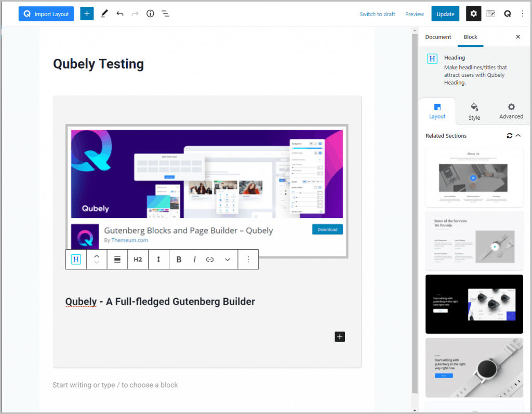532x414 pixels.
Task: Collapse the Related Sections panel
Action: [x=518, y=136]
